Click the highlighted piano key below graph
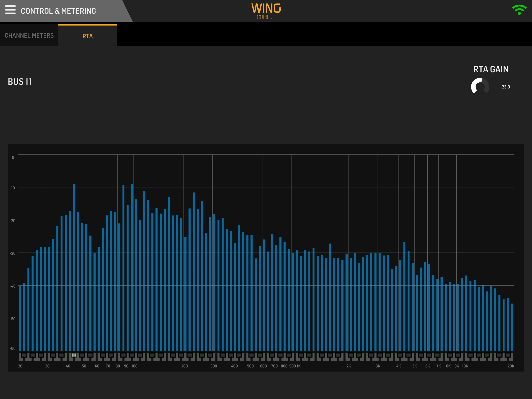 74,355
